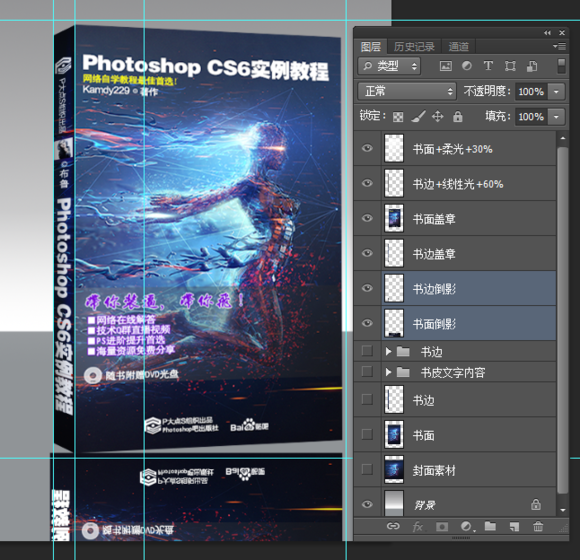Hide the 书边倒影 layer
Screen dimensions: 580x560
[x=367, y=288]
